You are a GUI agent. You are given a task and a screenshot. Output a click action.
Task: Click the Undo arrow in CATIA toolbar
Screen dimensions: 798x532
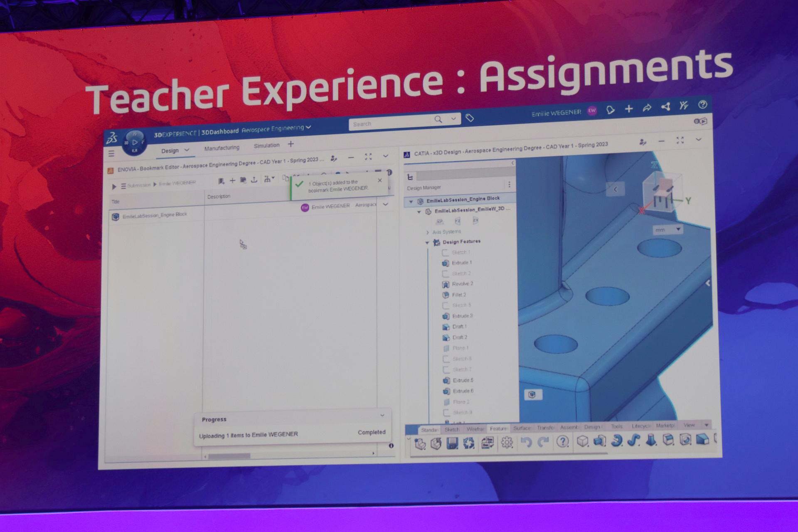click(526, 442)
